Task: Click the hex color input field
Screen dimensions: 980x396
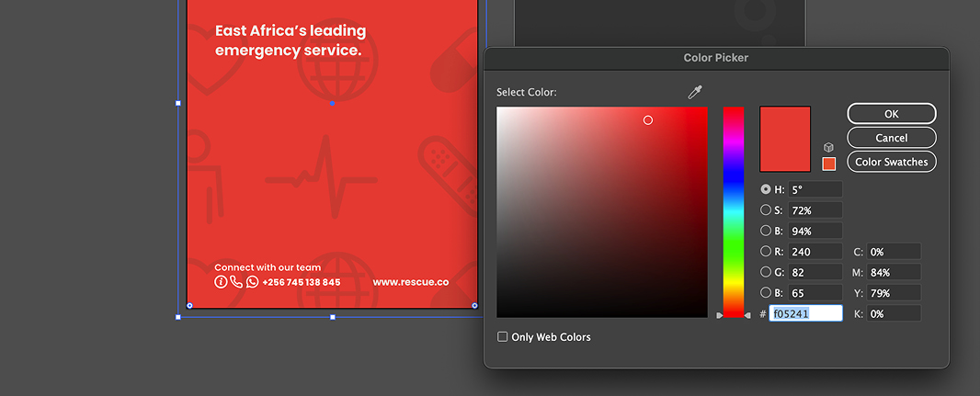Action: [805, 313]
